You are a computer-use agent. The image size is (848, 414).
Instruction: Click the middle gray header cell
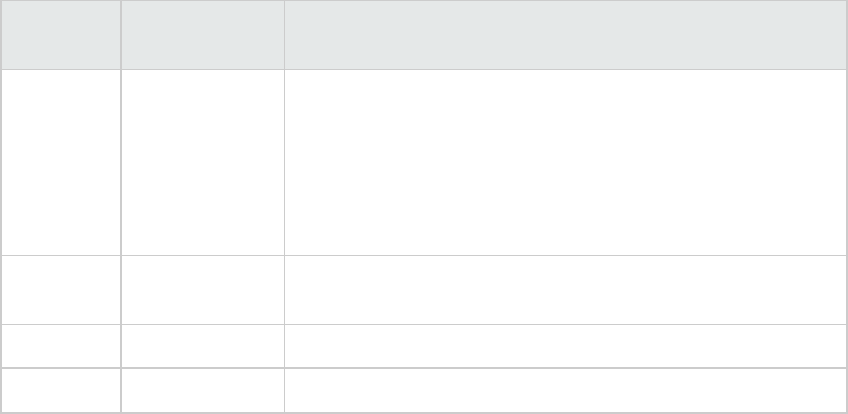pos(202,35)
